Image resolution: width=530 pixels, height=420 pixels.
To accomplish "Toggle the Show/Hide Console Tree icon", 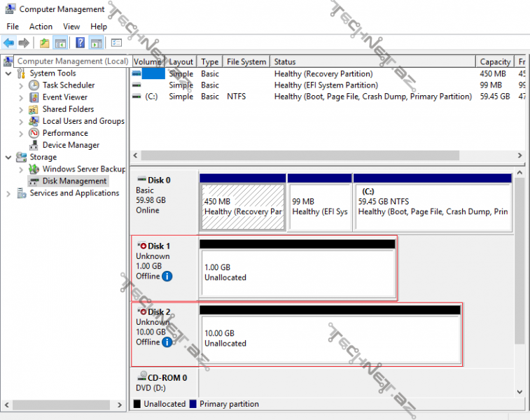I will (x=61, y=43).
